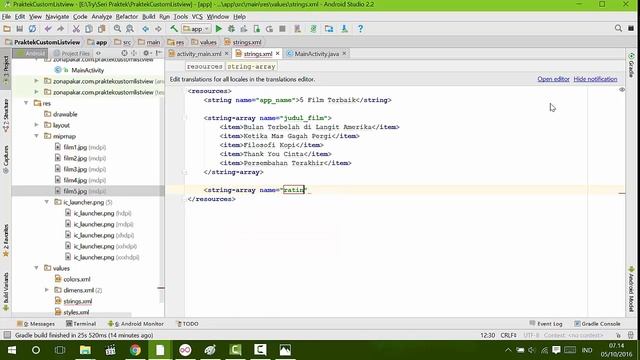Screen dimensions: 640x360
Task: Open the Messages tool window
Action: 36,324
